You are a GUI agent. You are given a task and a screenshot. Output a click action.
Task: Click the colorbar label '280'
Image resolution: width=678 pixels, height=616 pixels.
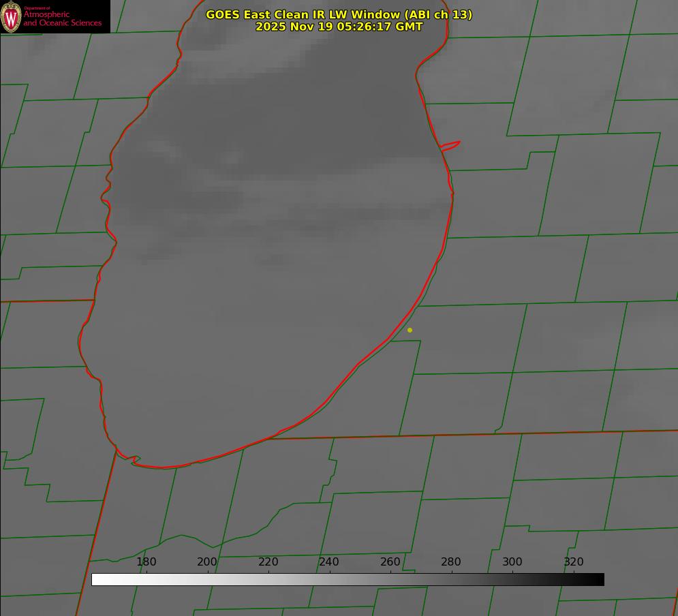(x=451, y=561)
